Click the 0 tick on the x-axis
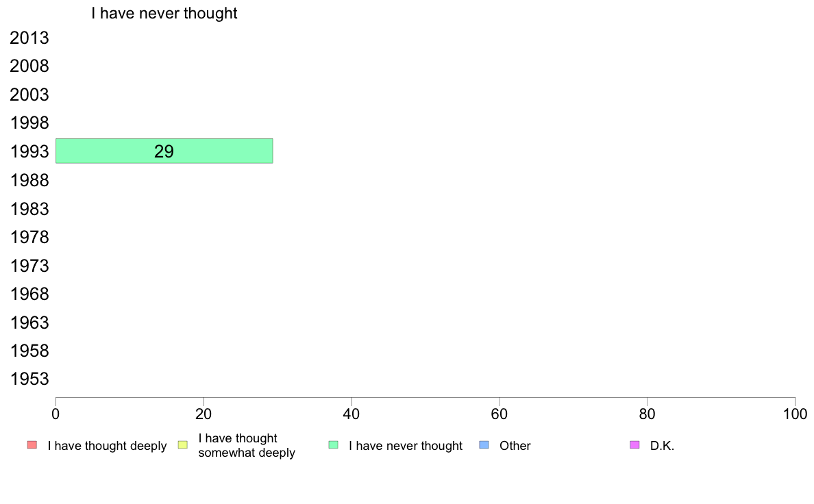Image resolution: width=814 pixels, height=504 pixels. (x=56, y=414)
